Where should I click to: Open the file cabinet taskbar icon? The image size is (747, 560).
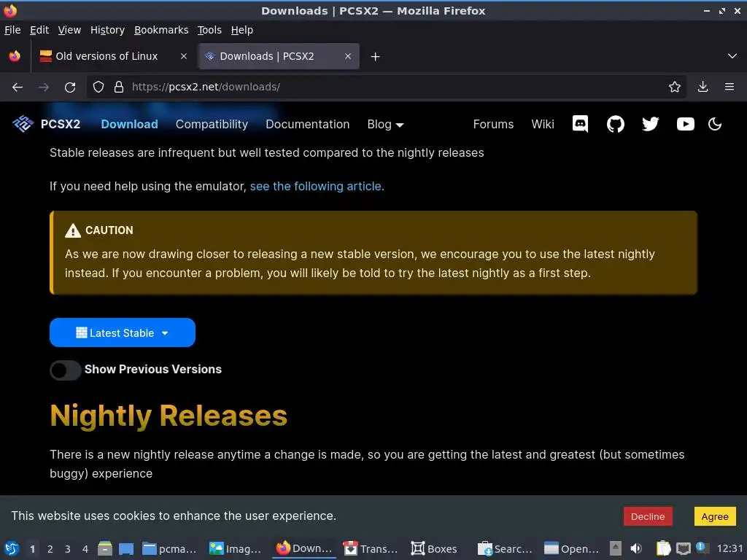coord(105,548)
